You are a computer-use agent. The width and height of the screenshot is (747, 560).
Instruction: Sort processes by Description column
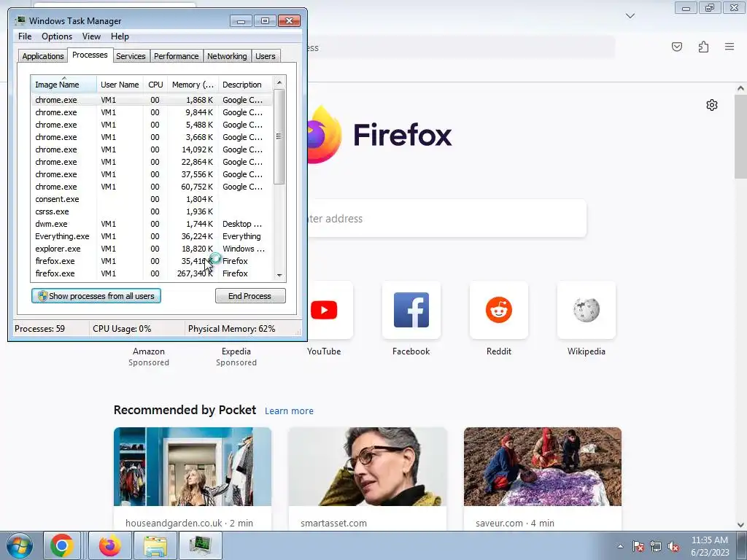245,85
